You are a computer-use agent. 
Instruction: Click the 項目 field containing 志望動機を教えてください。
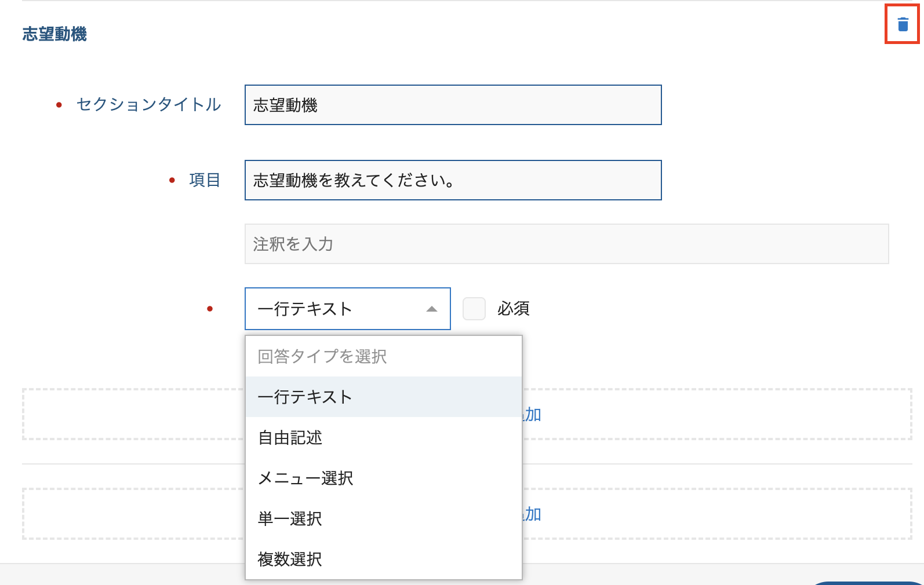(453, 181)
